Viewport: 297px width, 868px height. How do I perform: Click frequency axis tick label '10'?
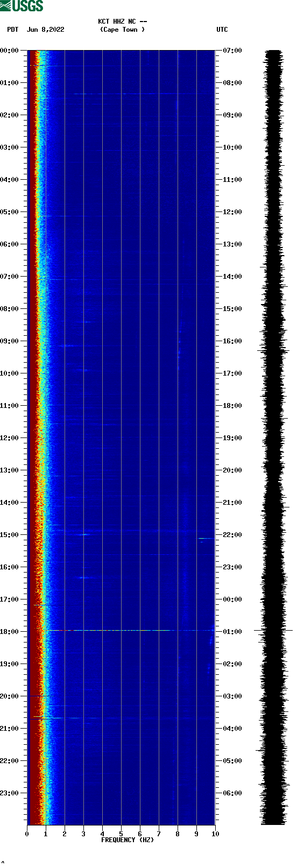215,834
